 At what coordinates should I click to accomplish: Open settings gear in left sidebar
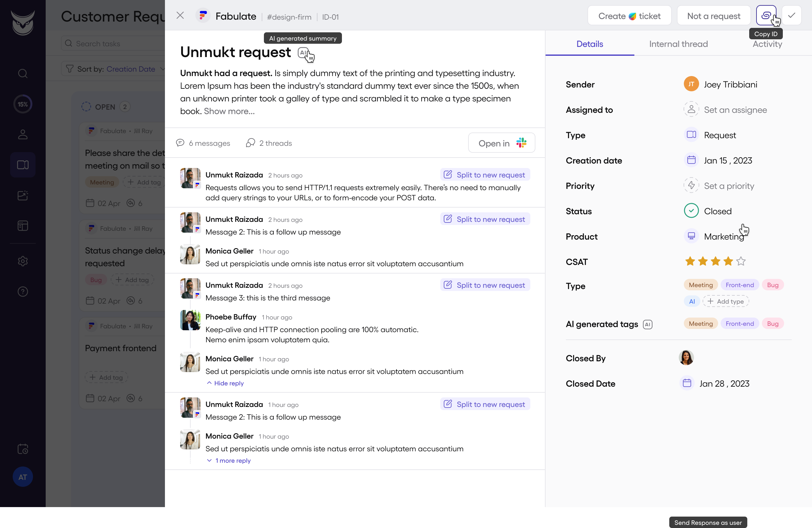(23, 261)
